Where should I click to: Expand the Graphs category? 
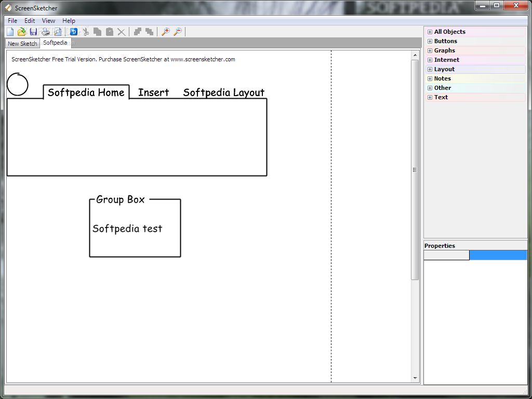click(430, 50)
